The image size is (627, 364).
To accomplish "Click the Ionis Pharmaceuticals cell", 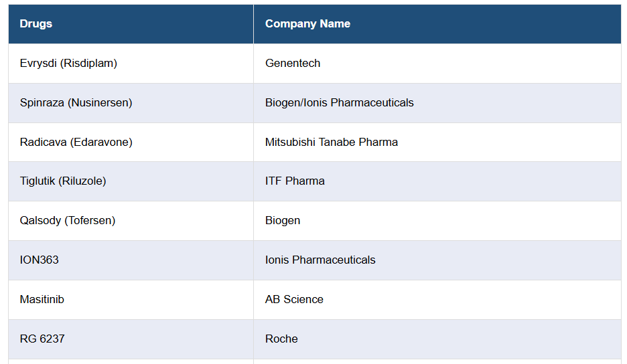I will tap(320, 260).
